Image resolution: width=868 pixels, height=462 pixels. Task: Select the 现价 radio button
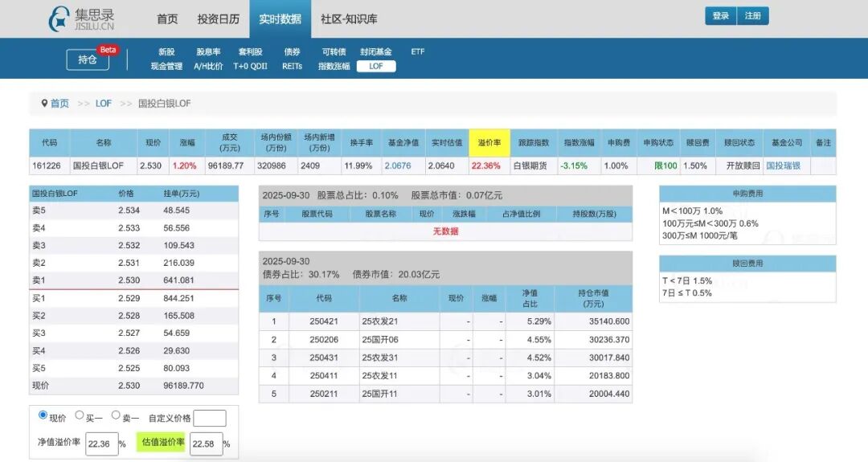coord(43,415)
